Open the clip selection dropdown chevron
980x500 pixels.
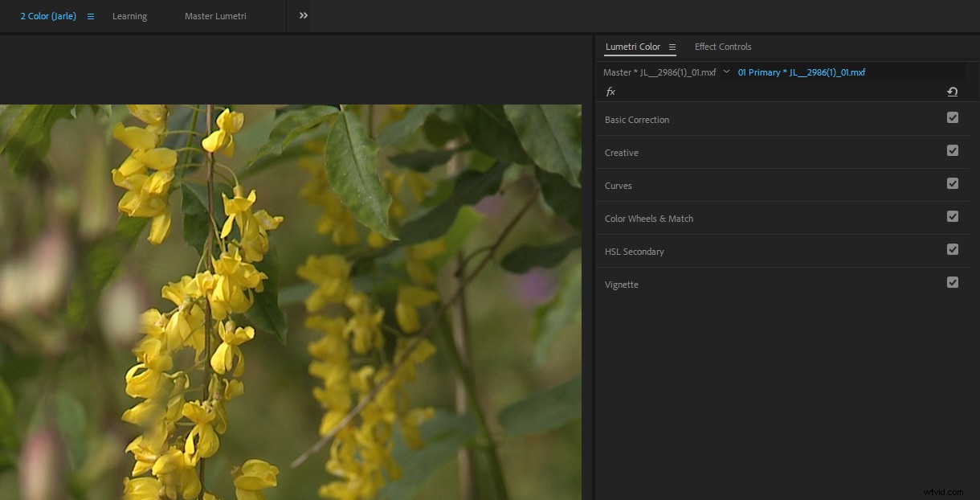[726, 72]
